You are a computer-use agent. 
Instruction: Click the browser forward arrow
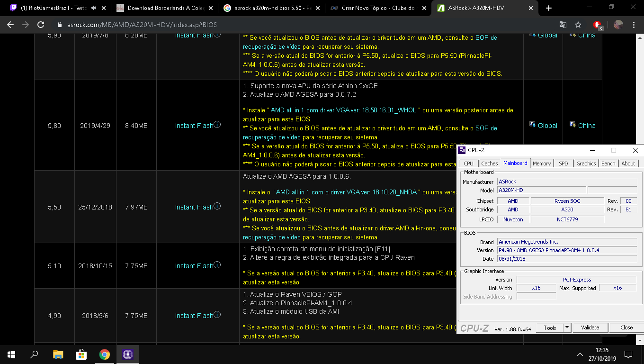tap(26, 25)
